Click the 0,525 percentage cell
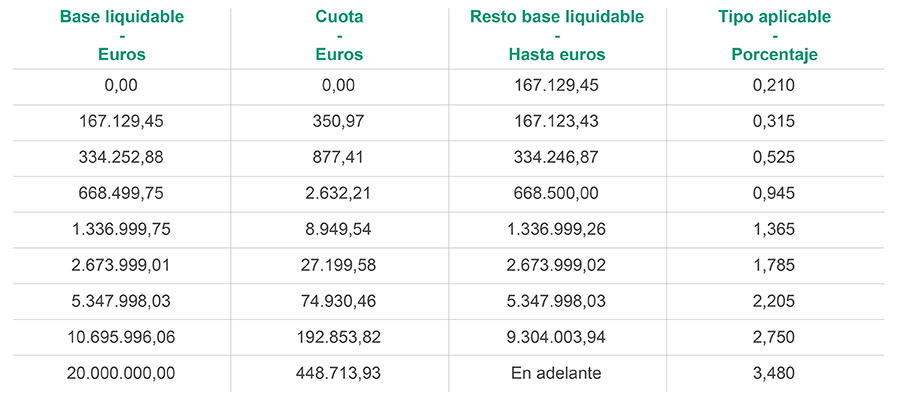This screenshot has height=400, width=900. [774, 157]
